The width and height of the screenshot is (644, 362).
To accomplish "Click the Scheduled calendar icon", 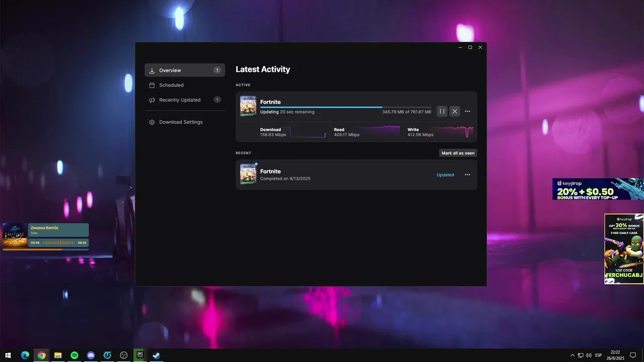I will point(152,85).
